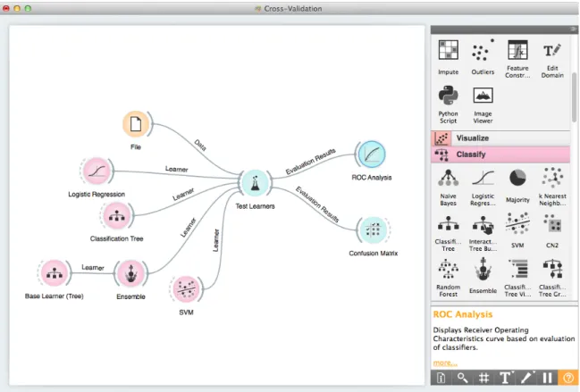Select the Outliers widget
This screenshot has height=392, width=580.
coord(483,57)
